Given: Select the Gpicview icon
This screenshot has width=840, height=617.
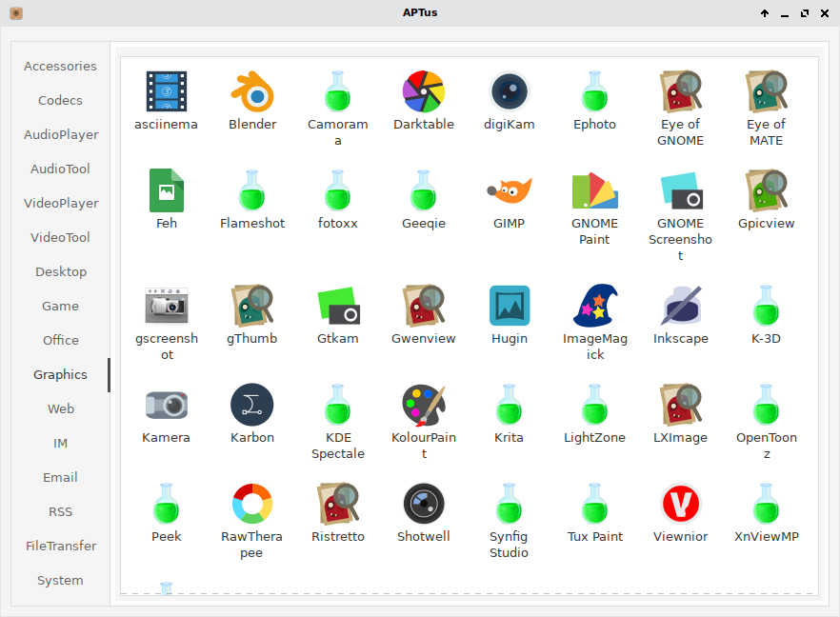Looking at the screenshot, I should 766,190.
